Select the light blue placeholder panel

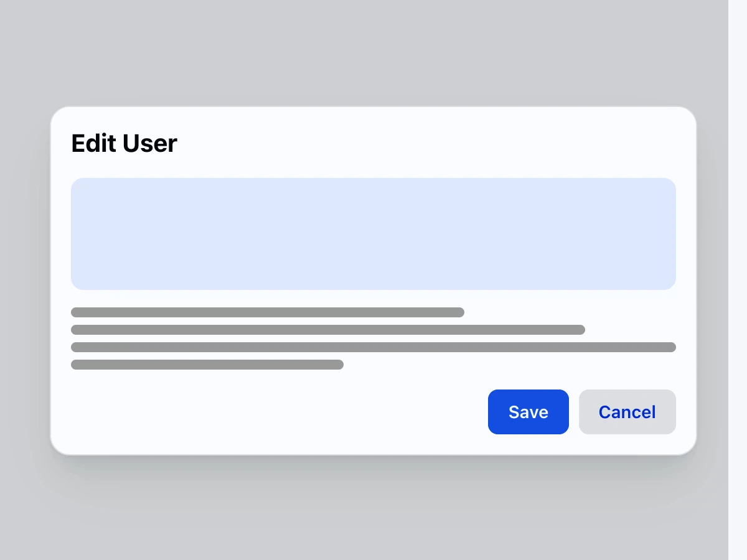(373, 234)
